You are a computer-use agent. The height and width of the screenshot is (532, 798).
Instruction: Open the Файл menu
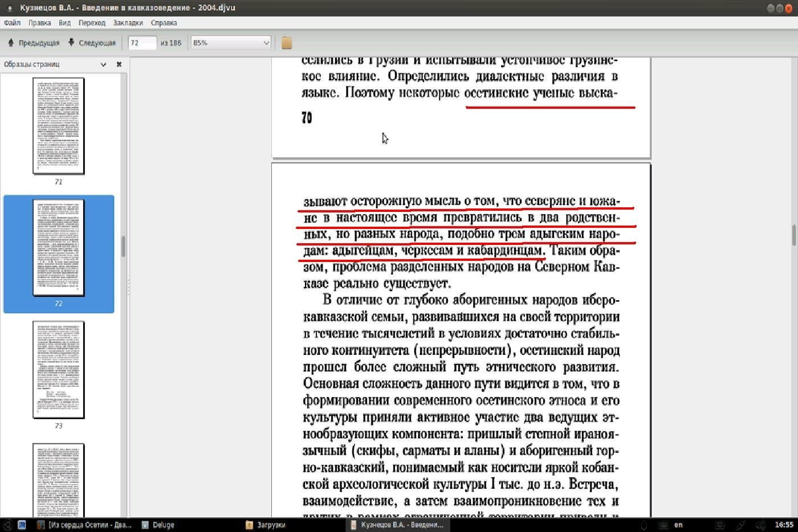pyautogui.click(x=12, y=23)
